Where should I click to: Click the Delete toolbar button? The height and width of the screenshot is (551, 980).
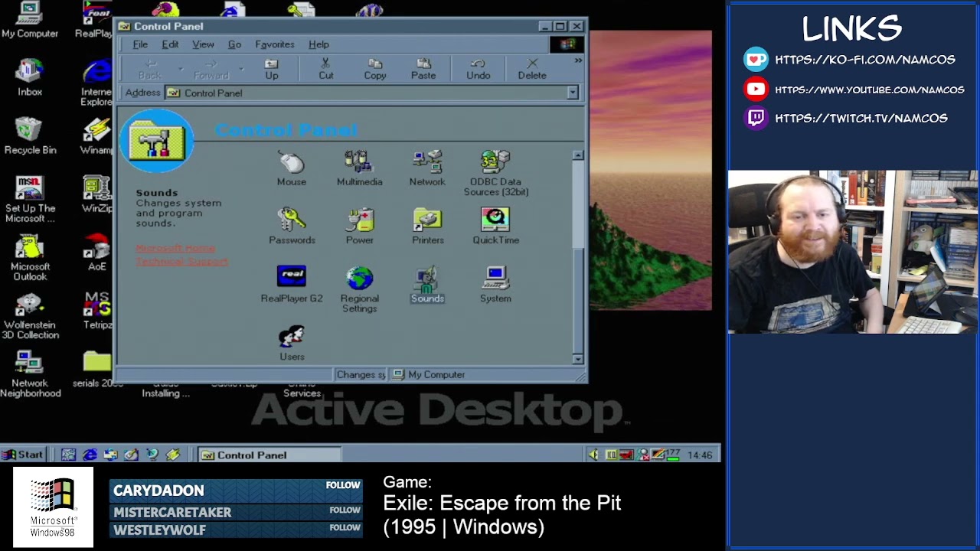pos(532,69)
